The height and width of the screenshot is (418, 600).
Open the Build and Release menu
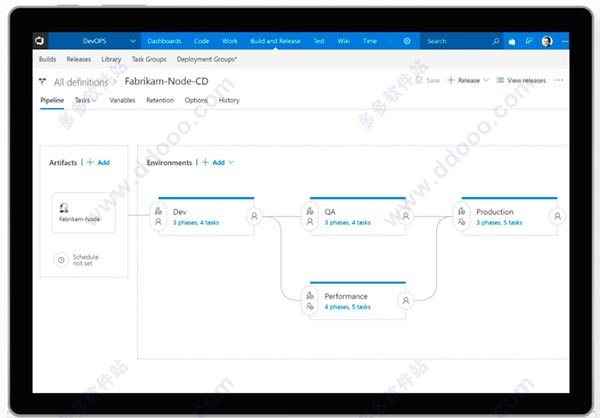click(275, 41)
